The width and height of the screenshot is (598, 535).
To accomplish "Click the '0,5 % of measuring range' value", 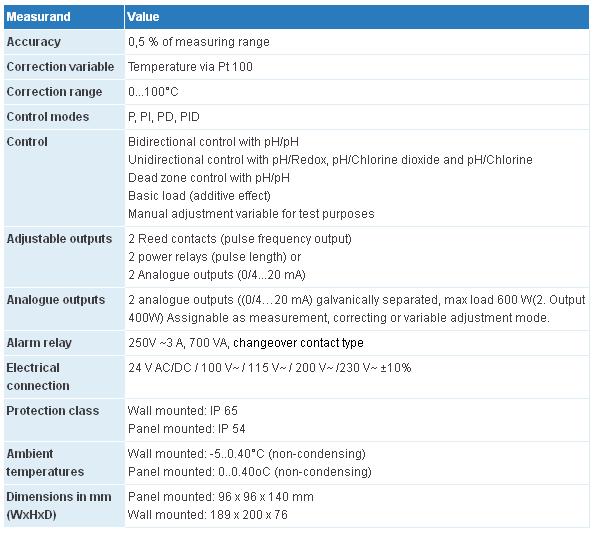I will click(x=199, y=42).
